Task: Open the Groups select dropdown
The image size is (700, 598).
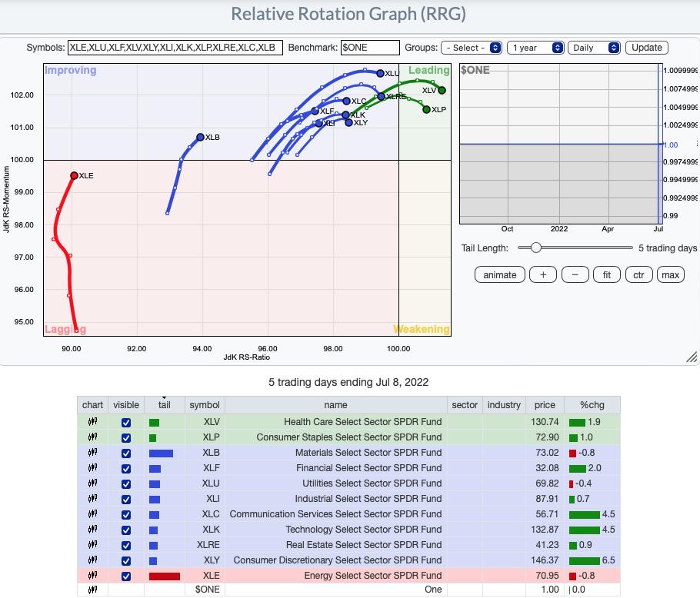Action: (472, 48)
